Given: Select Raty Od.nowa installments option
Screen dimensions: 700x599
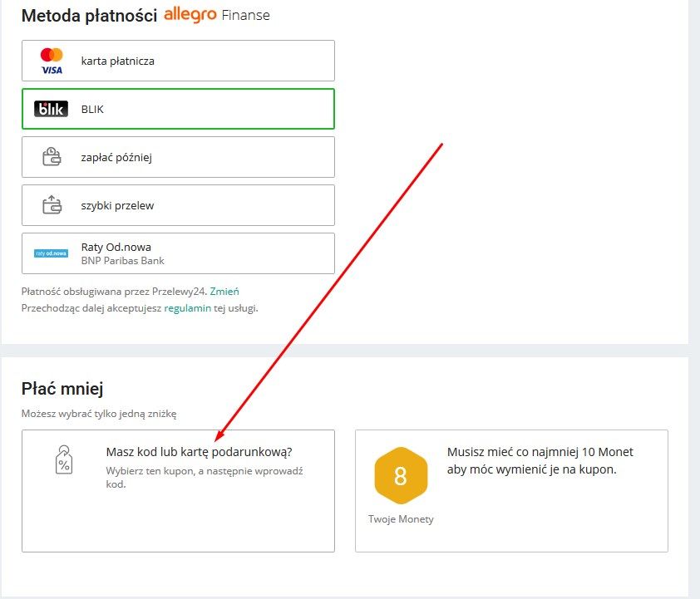Looking at the screenshot, I should pyautogui.click(x=178, y=253).
